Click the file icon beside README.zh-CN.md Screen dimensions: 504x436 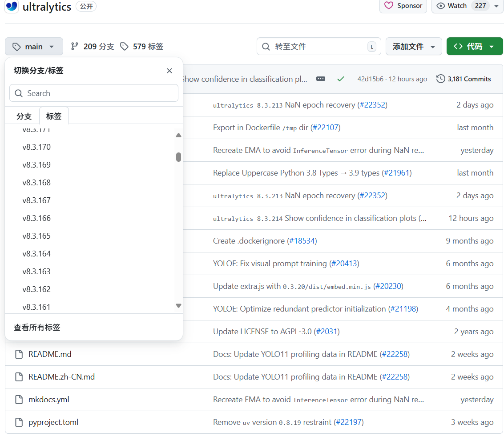(x=19, y=377)
